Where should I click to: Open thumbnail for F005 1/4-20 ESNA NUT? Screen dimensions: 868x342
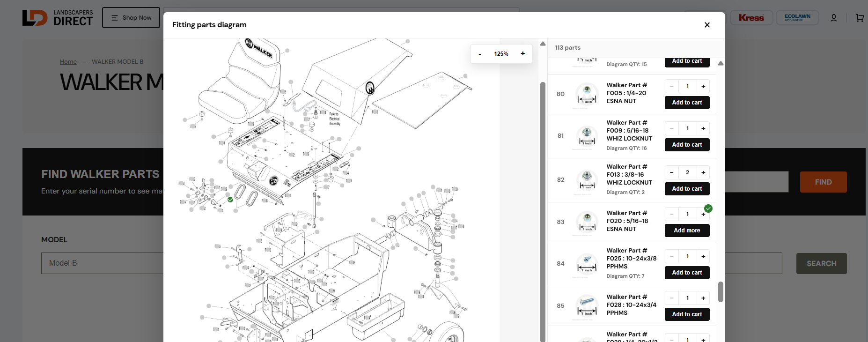(x=587, y=94)
